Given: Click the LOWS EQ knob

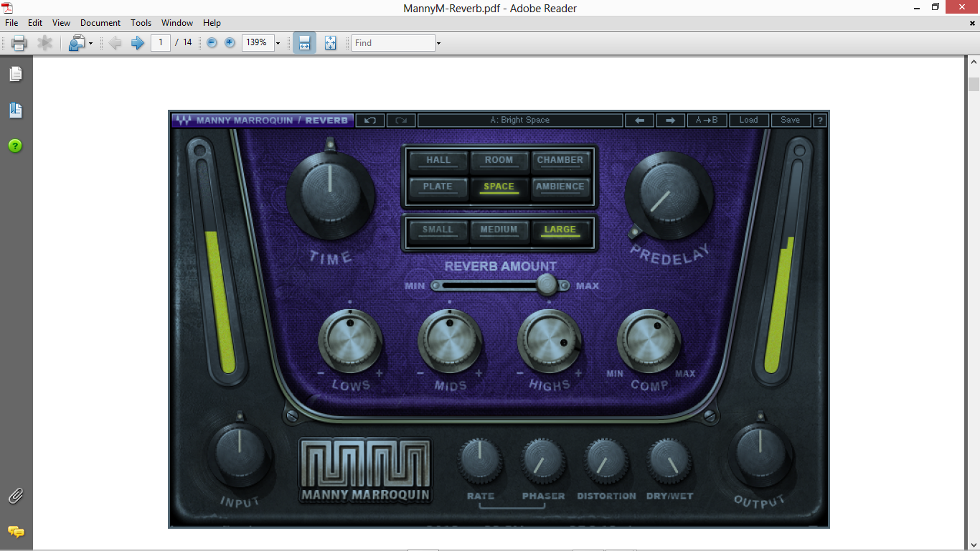Looking at the screenshot, I should [x=350, y=342].
